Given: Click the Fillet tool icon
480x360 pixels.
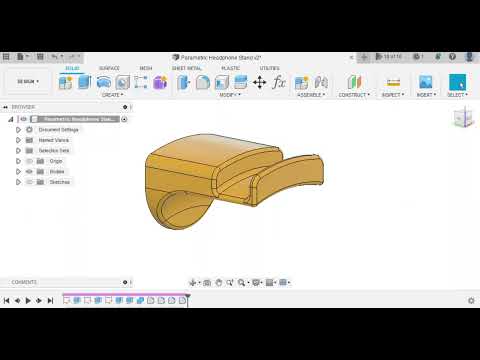Looking at the screenshot, I should point(203,82).
